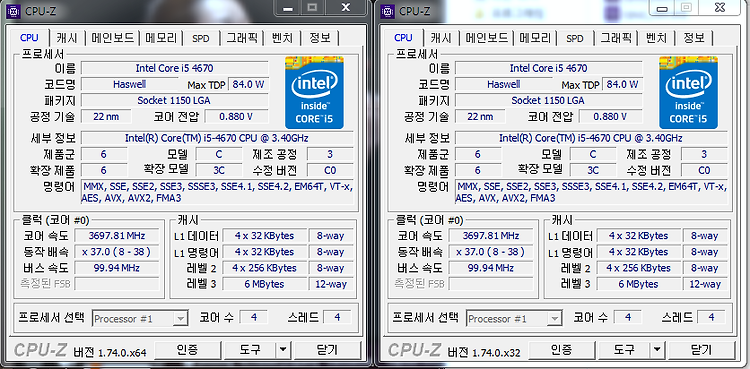
Task: Click Intel Core i5 logo in right window
Action: tap(689, 93)
